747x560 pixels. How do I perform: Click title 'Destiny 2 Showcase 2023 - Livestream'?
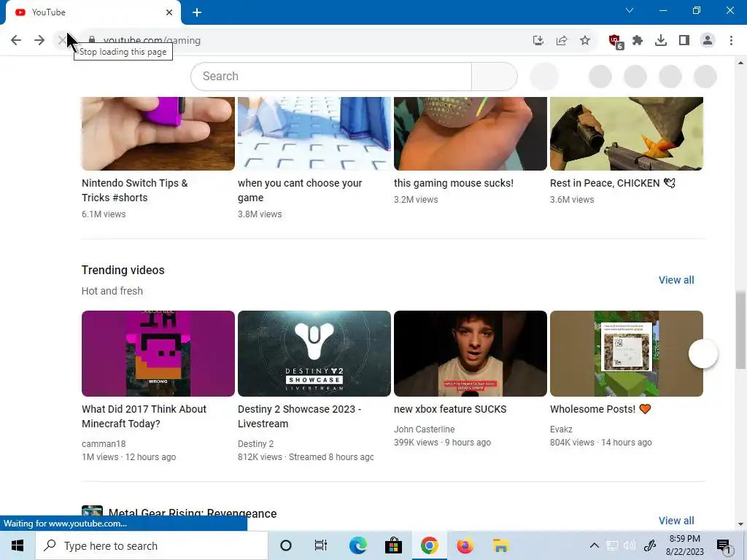pos(300,416)
